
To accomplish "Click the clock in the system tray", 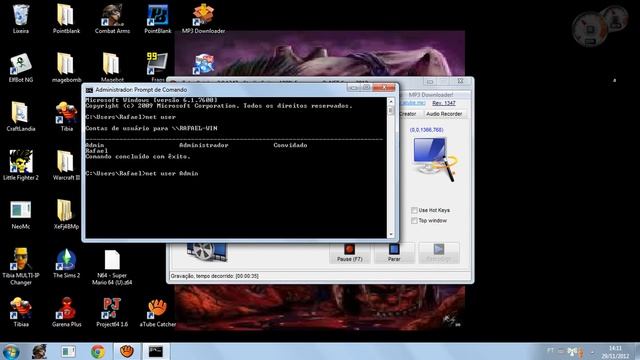I will click(x=616, y=352).
